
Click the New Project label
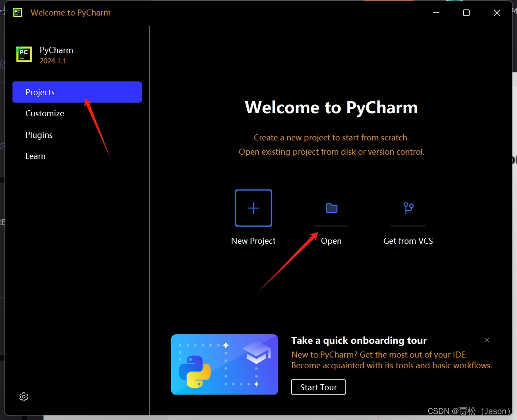[253, 241]
